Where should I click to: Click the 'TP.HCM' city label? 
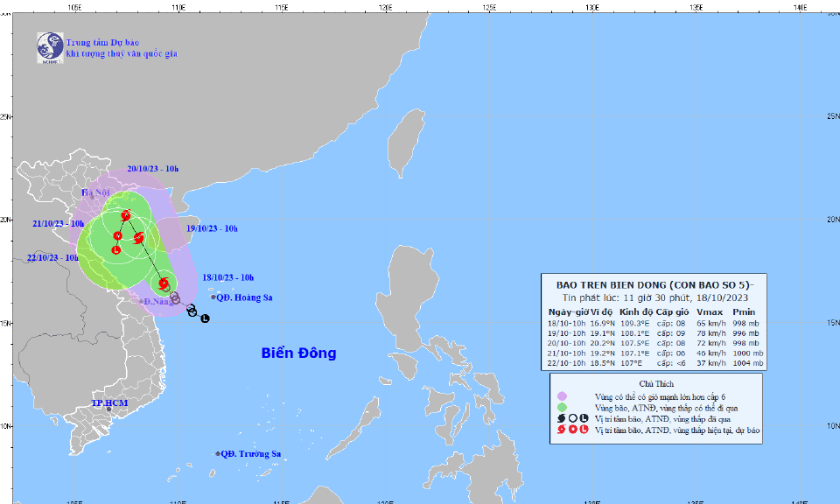pyautogui.click(x=109, y=402)
